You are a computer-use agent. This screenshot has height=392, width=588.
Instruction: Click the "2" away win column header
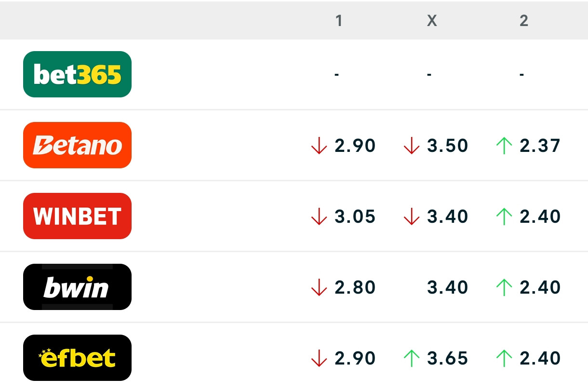pos(524,20)
